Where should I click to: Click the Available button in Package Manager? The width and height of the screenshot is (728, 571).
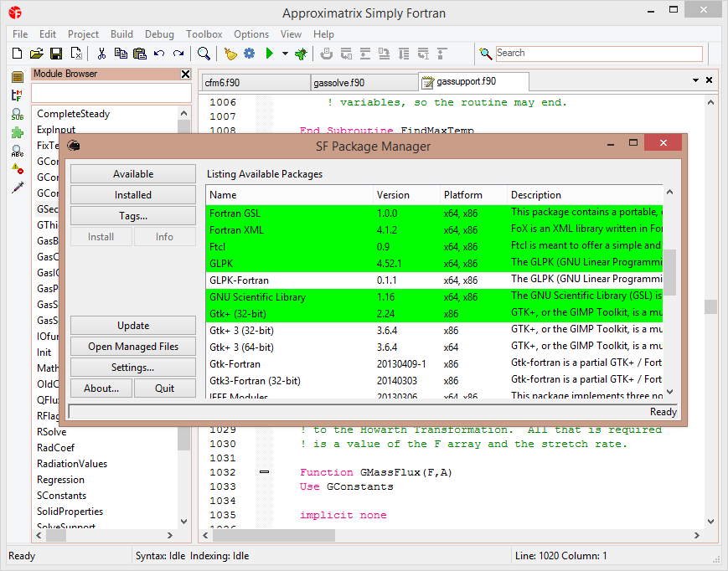[133, 174]
